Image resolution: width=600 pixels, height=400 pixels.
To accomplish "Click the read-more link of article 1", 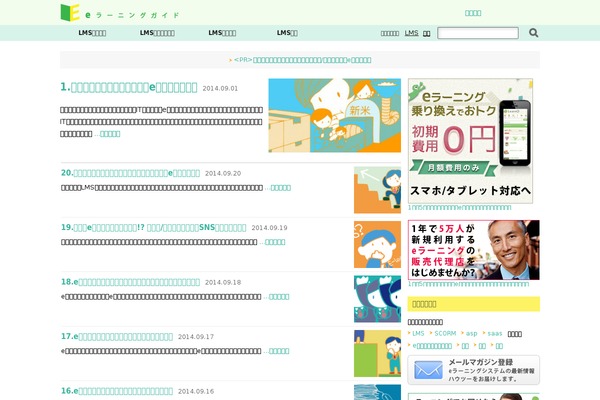I will 110,134.
